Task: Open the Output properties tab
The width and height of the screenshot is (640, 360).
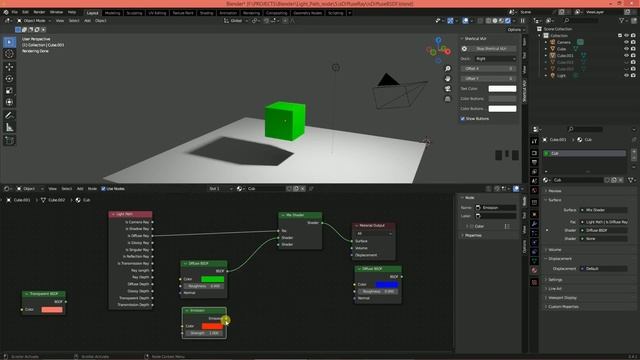Action: click(534, 162)
